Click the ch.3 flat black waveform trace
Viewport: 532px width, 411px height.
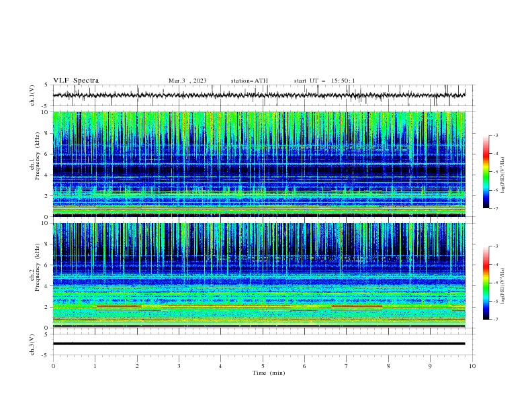[x=259, y=344]
